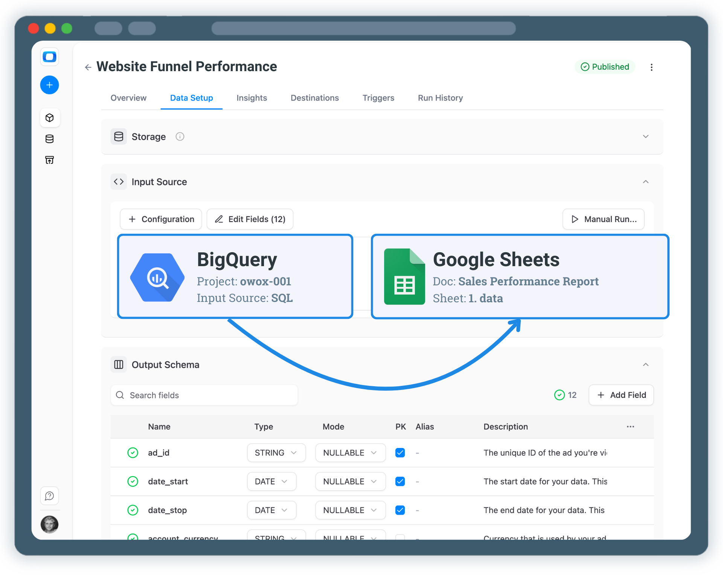This screenshot has height=588, width=723.
Task: Open the help chat icon near the bottom
Action: [x=49, y=496]
